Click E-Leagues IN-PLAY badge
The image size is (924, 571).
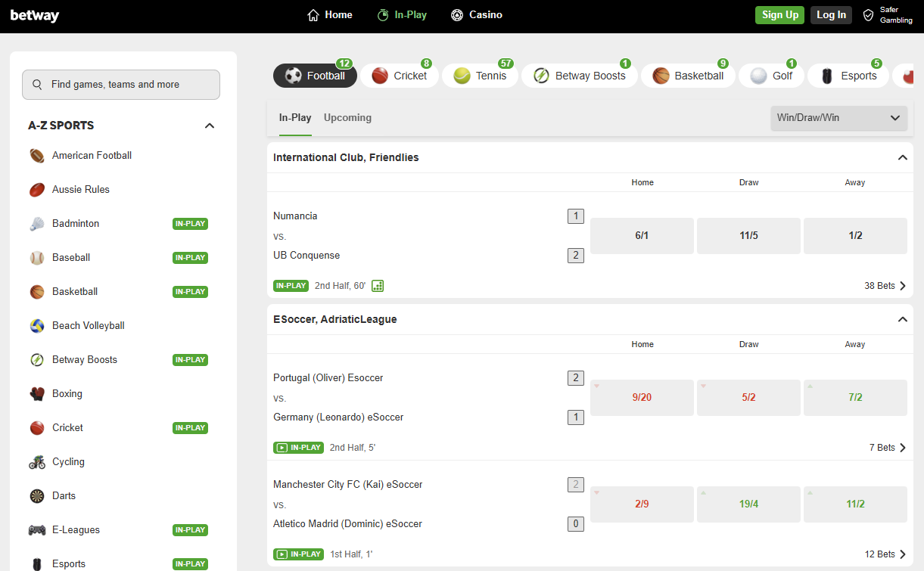pos(190,530)
